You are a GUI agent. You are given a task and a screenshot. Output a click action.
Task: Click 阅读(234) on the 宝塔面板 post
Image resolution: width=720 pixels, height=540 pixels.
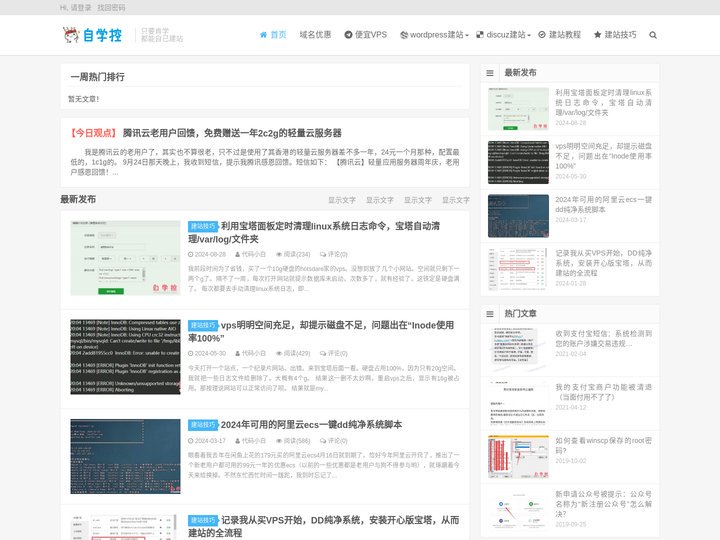[297, 254]
